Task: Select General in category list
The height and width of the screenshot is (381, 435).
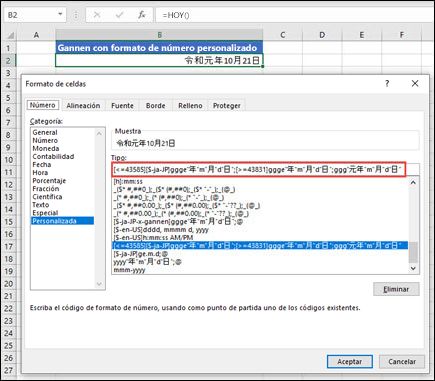Action: (45, 132)
